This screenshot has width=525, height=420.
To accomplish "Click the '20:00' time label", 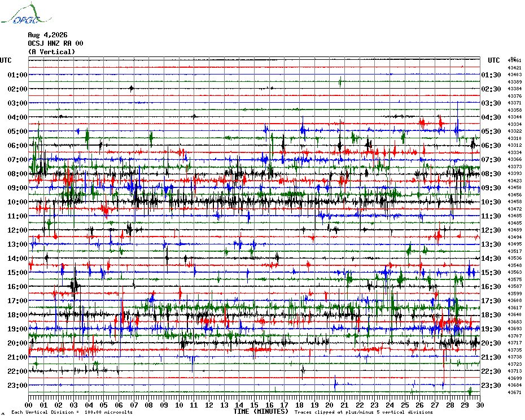I will coord(17,343).
